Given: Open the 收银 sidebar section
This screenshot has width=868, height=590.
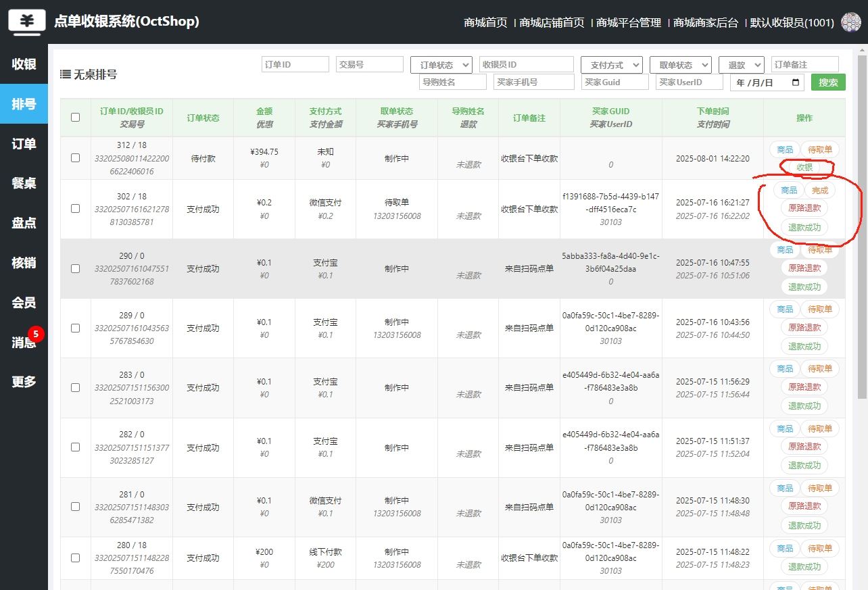Looking at the screenshot, I should click(x=24, y=64).
